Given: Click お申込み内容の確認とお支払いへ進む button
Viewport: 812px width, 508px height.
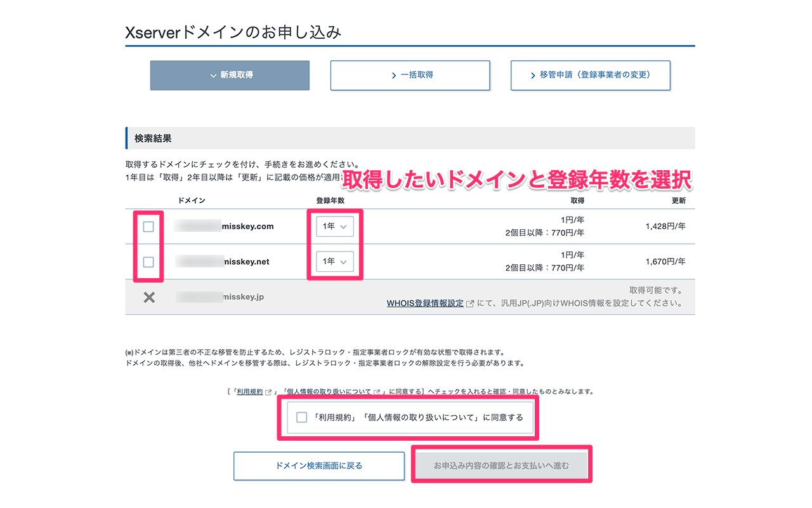Looking at the screenshot, I should coord(501,465).
